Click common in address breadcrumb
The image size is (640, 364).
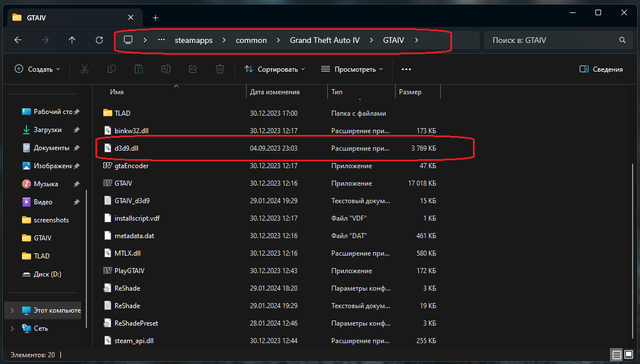(251, 40)
